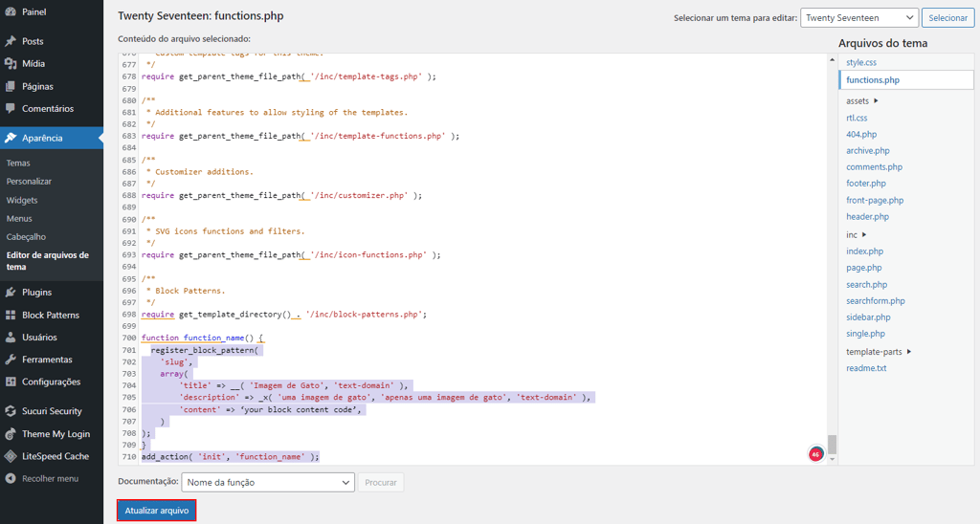Click the Usuários person icon
Viewport: 980px width, 524px height.
[x=11, y=338]
